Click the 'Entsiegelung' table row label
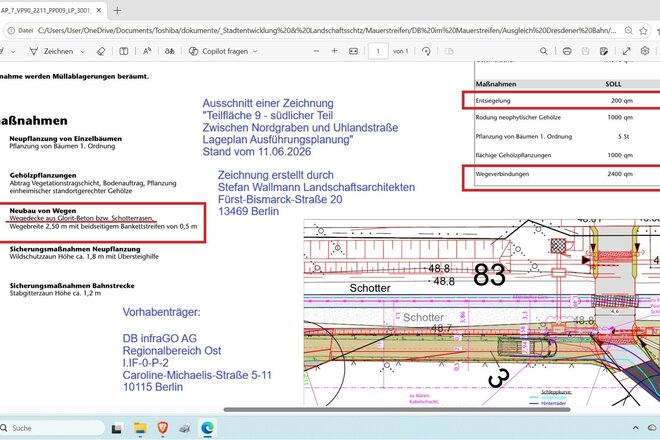660x440 pixels. 493,101
